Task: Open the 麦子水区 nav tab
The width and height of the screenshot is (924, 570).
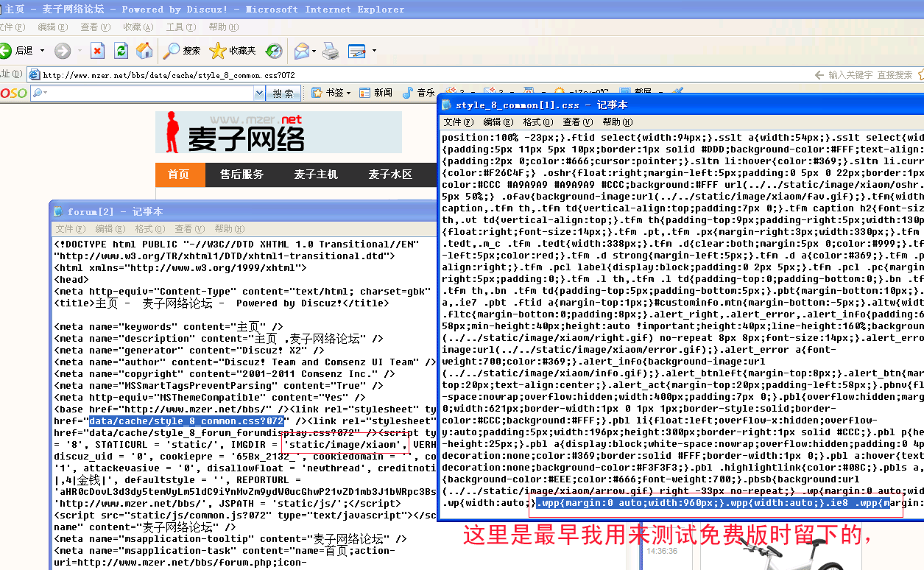Action: tap(390, 175)
